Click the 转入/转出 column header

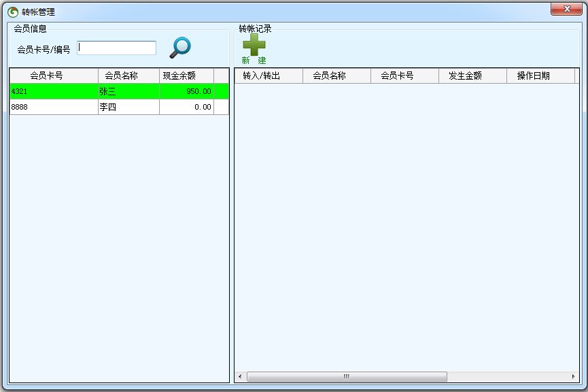coord(269,76)
